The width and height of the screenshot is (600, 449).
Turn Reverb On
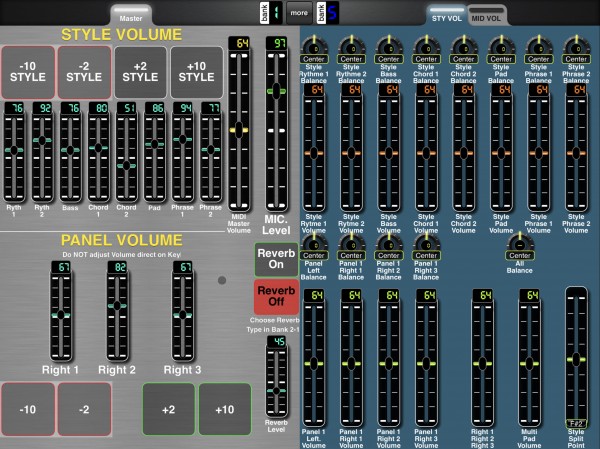[276, 259]
